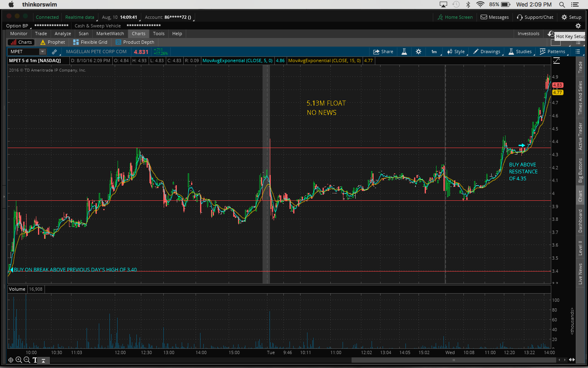Viewport: 588px width, 368px height.
Task: Open the Prophet sub-tab
Action: click(53, 42)
